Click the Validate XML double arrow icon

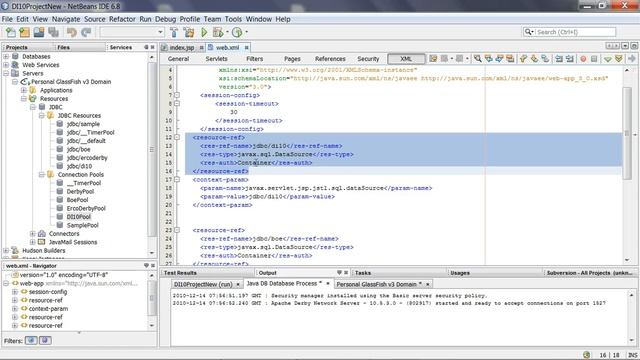pyautogui.click(x=619, y=59)
